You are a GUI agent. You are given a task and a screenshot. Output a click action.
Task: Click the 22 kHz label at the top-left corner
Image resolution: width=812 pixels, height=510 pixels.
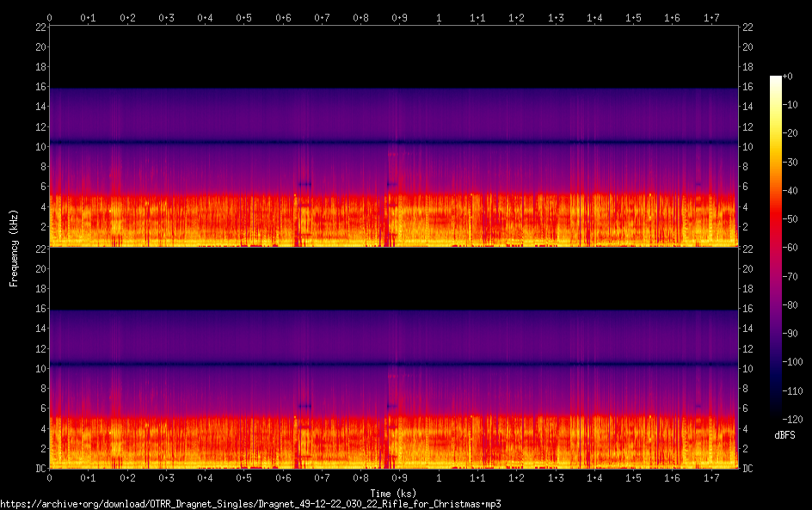pos(40,27)
